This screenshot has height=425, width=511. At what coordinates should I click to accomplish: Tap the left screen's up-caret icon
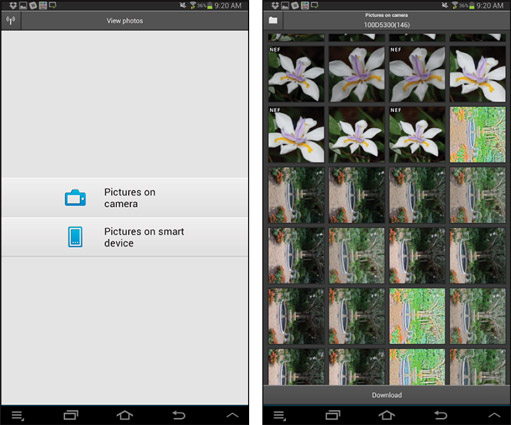232,415
